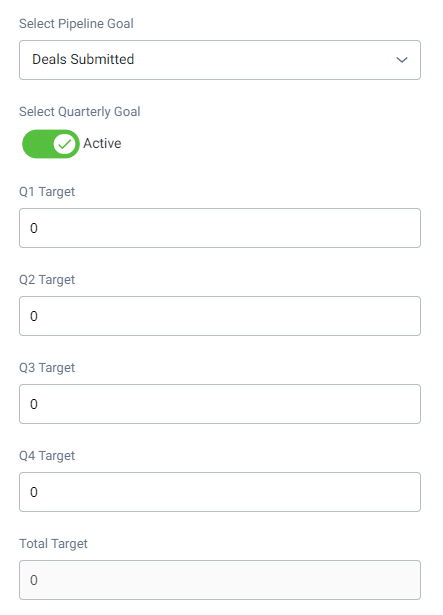Screen dimensions: 443x615
Task: Click the zero value inside Total Target
Action: pos(34,580)
